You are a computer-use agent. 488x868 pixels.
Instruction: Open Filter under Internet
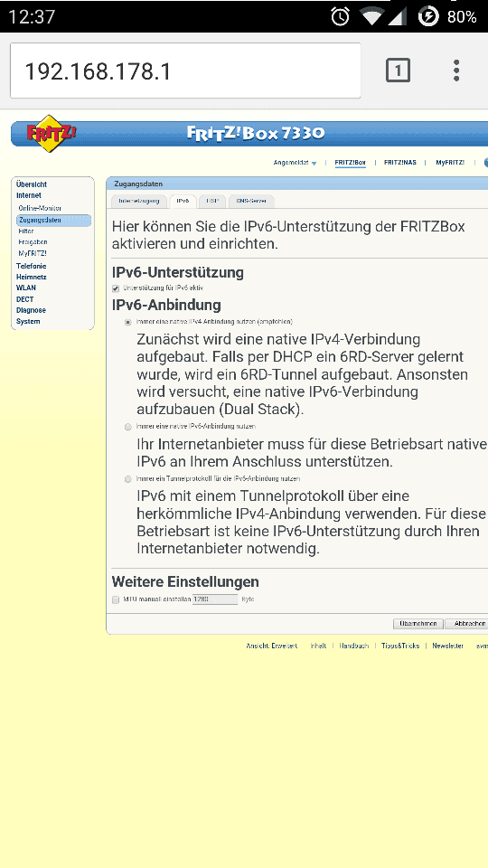pos(26,231)
